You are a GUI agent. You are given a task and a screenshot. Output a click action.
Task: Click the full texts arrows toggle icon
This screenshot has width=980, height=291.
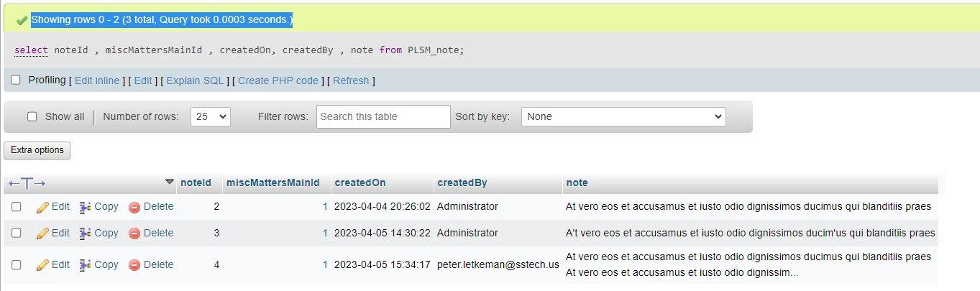tap(27, 183)
